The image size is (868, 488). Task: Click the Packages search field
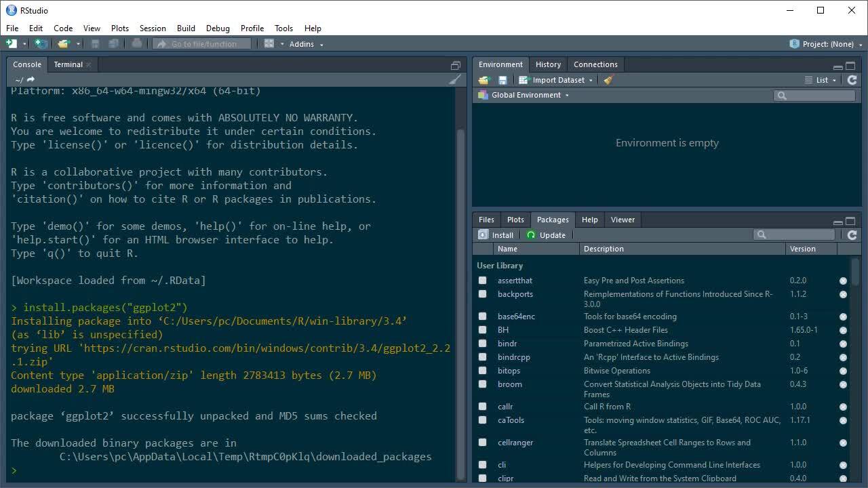click(x=794, y=235)
